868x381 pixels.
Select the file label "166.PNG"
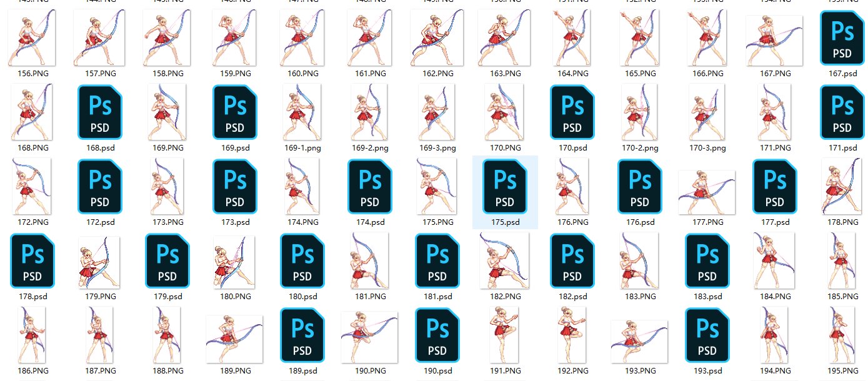(x=707, y=74)
